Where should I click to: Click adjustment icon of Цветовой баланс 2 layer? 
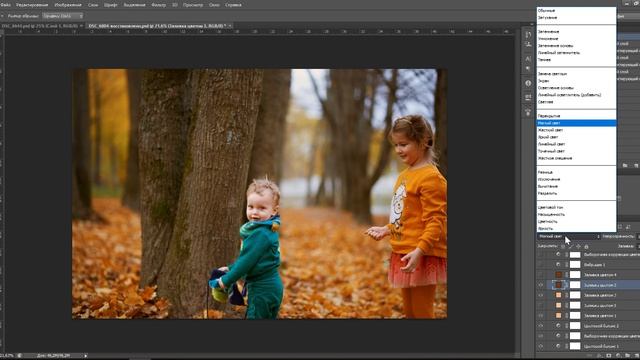558,326
